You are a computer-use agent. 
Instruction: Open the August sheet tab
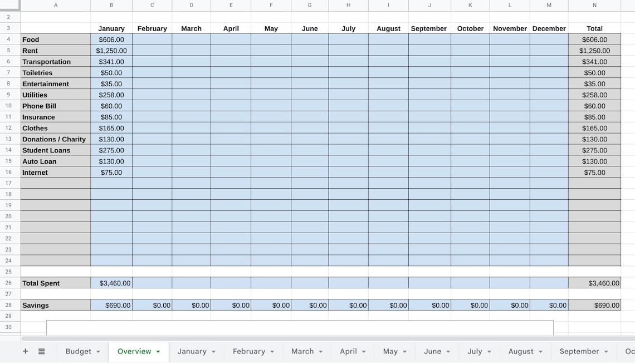(521, 351)
